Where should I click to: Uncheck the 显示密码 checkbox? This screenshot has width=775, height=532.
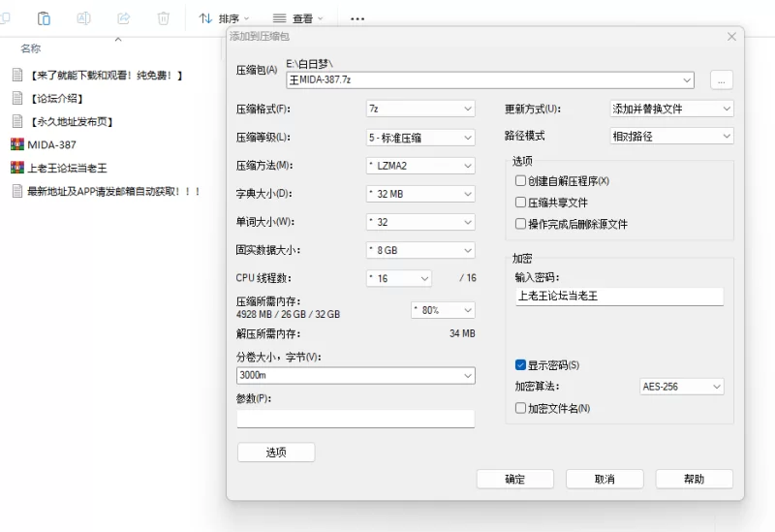[520, 365]
